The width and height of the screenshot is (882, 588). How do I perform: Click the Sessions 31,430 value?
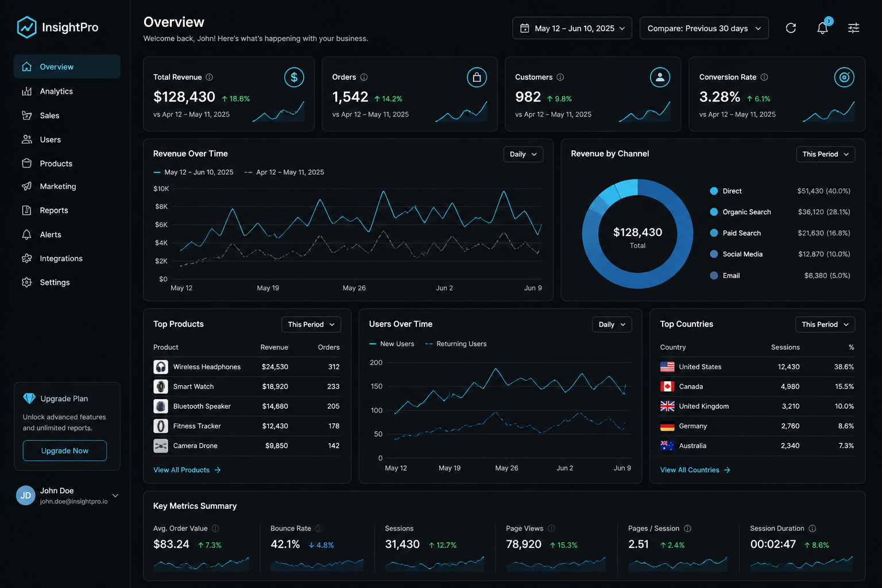(x=403, y=544)
